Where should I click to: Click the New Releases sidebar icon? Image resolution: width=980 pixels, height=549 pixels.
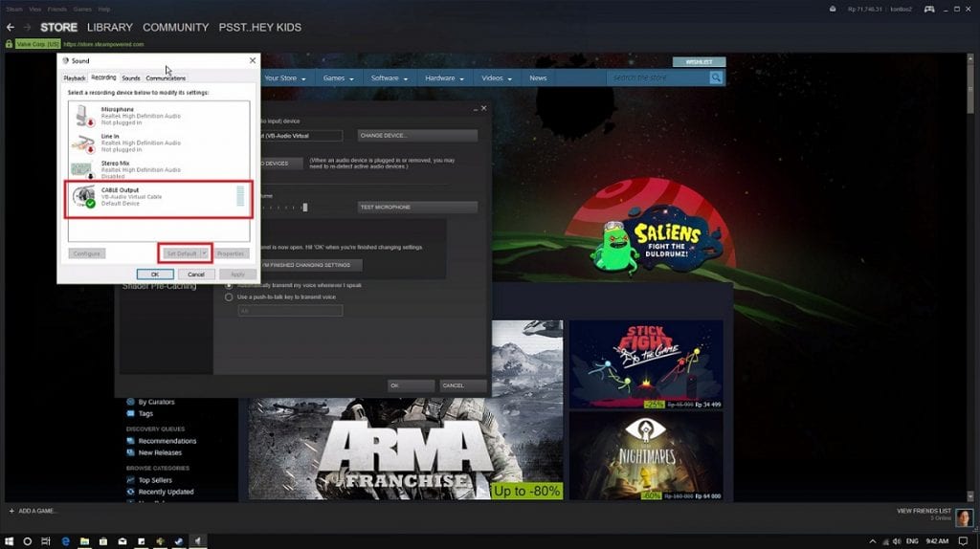tap(130, 452)
